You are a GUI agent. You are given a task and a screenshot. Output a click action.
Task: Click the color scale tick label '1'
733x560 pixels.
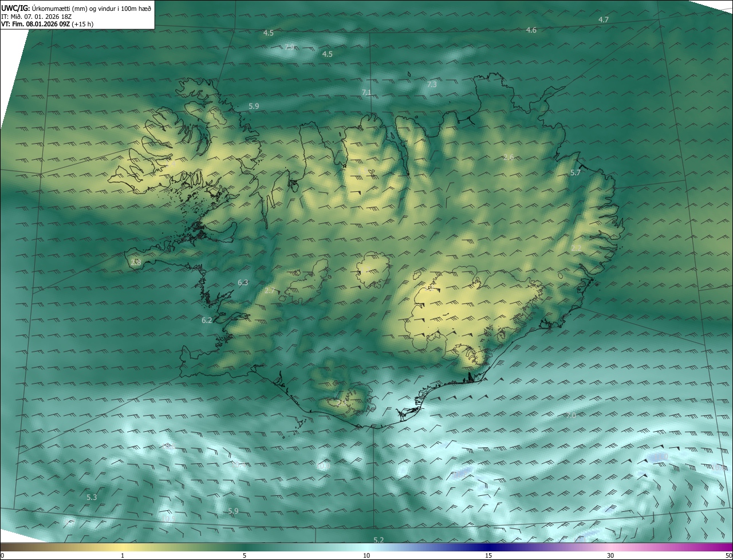point(123,555)
